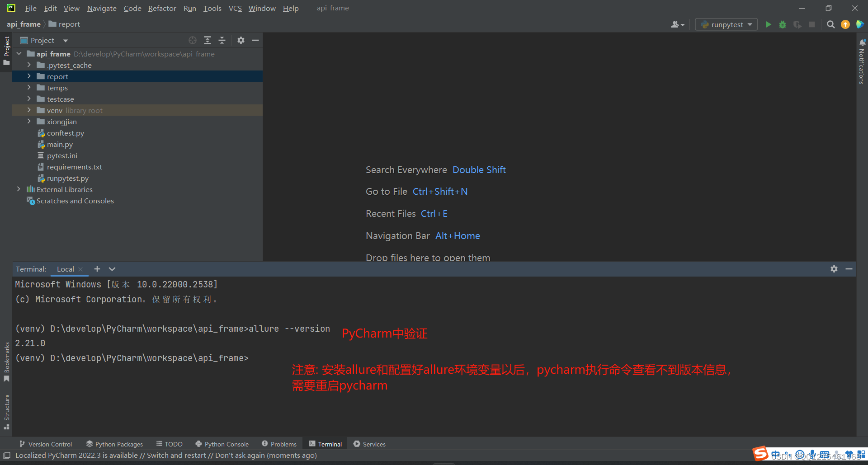Open terminal session options chevron
The image size is (868, 465).
click(x=112, y=269)
